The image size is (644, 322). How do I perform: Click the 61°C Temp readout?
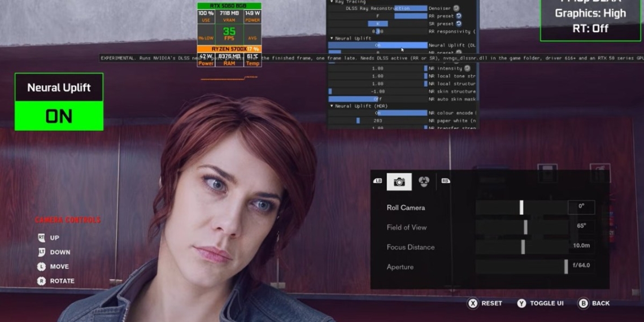click(x=253, y=59)
